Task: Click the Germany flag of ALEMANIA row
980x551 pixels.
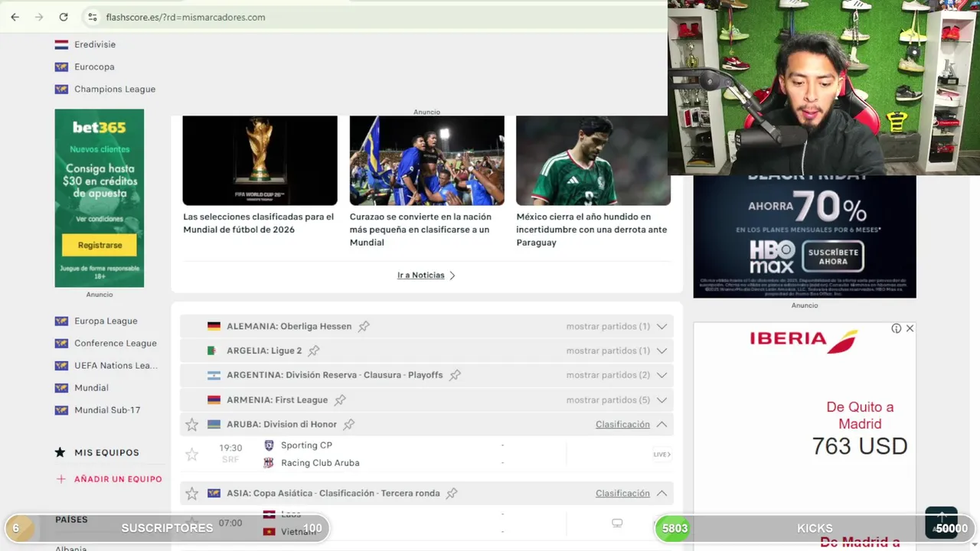Action: 214,326
